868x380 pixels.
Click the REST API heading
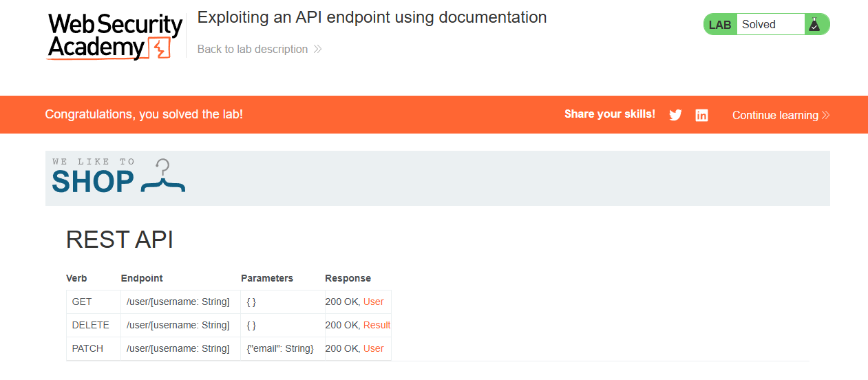[120, 240]
